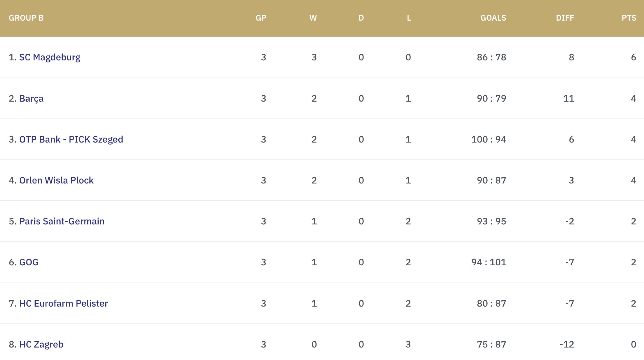The width and height of the screenshot is (644, 360).
Task: Open the SC Magdeburg team link
Action: coord(50,57)
